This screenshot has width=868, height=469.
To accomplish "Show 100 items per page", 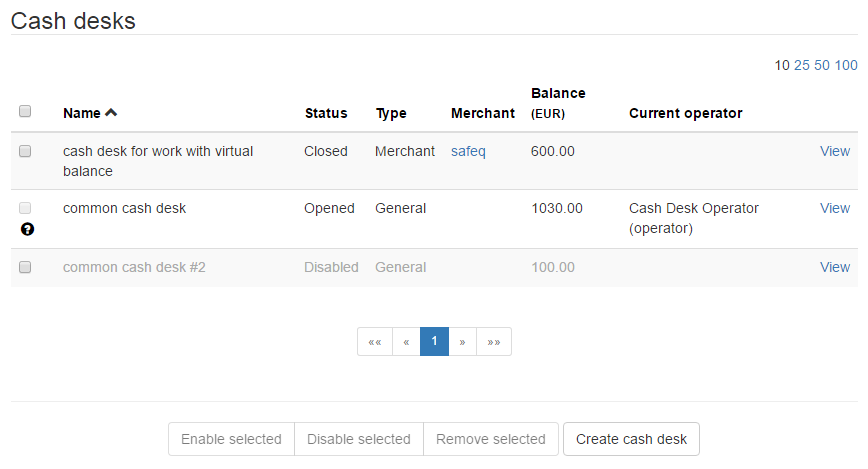I will [x=846, y=65].
